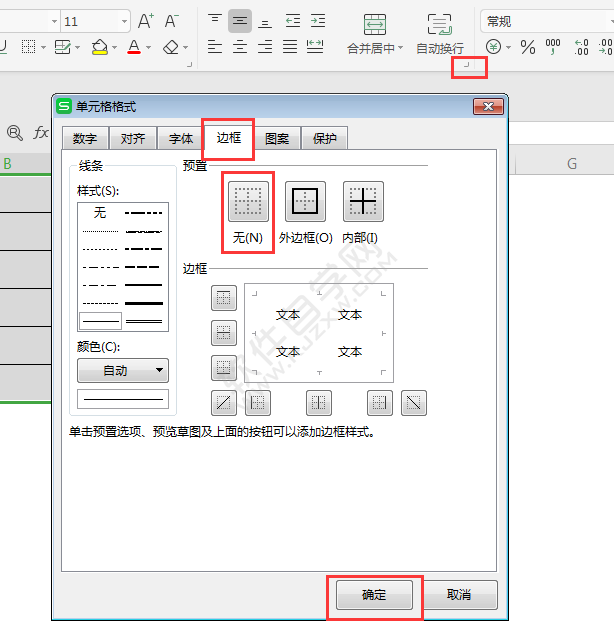614x644 pixels.
Task: Click the percent style icon
Action: click(x=527, y=47)
